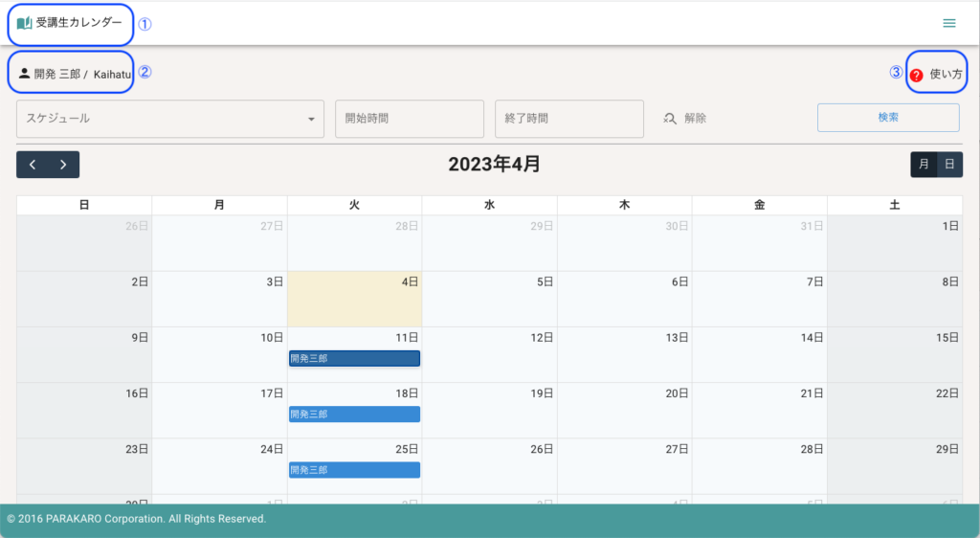Viewport: 980px width, 538px height.
Task: Click the 開始時間 input field
Action: tap(409, 119)
